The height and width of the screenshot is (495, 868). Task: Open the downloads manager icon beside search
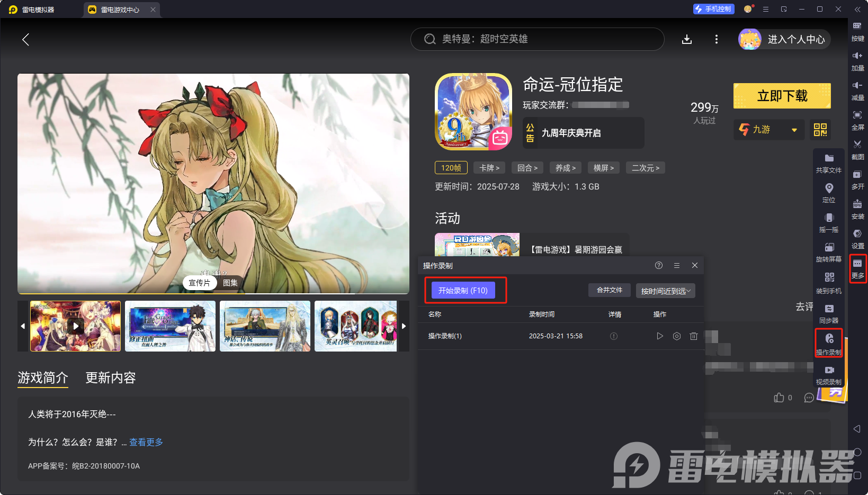tap(687, 39)
